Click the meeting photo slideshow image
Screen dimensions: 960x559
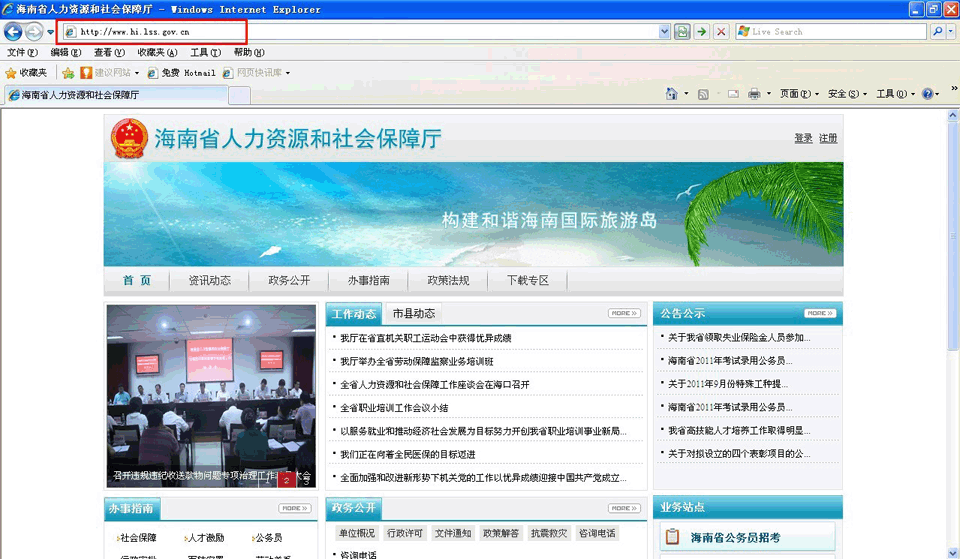tap(211, 396)
